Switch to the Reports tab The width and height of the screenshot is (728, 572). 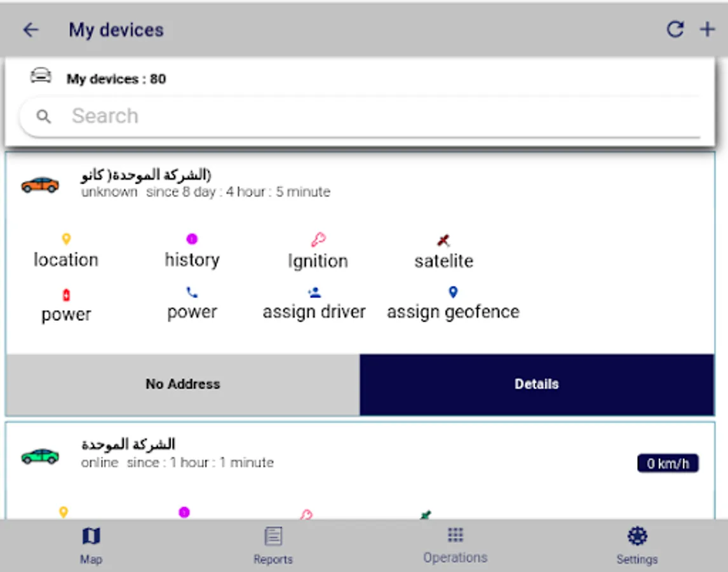273,545
